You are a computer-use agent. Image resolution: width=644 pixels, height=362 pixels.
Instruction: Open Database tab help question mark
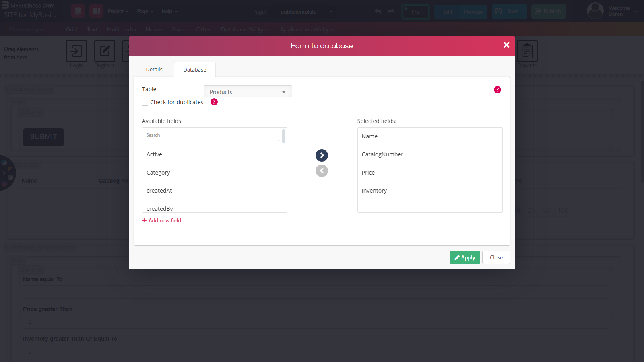[x=497, y=90]
